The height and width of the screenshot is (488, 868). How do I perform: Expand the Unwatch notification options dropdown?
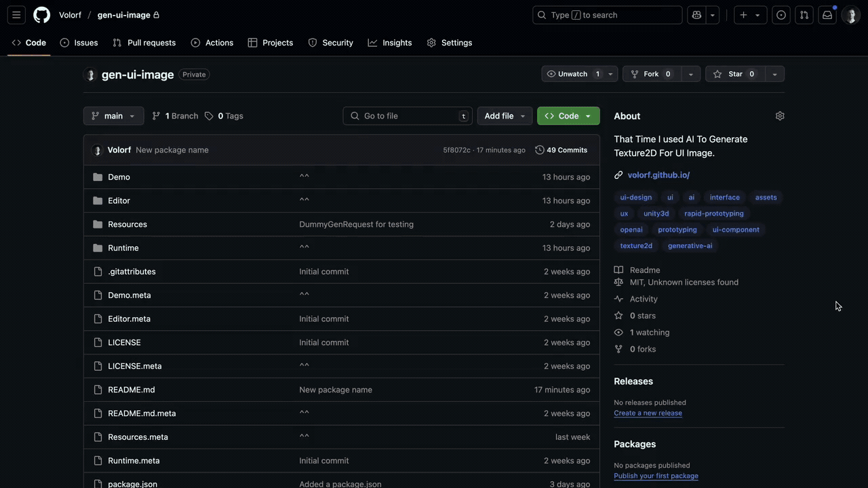click(x=610, y=74)
